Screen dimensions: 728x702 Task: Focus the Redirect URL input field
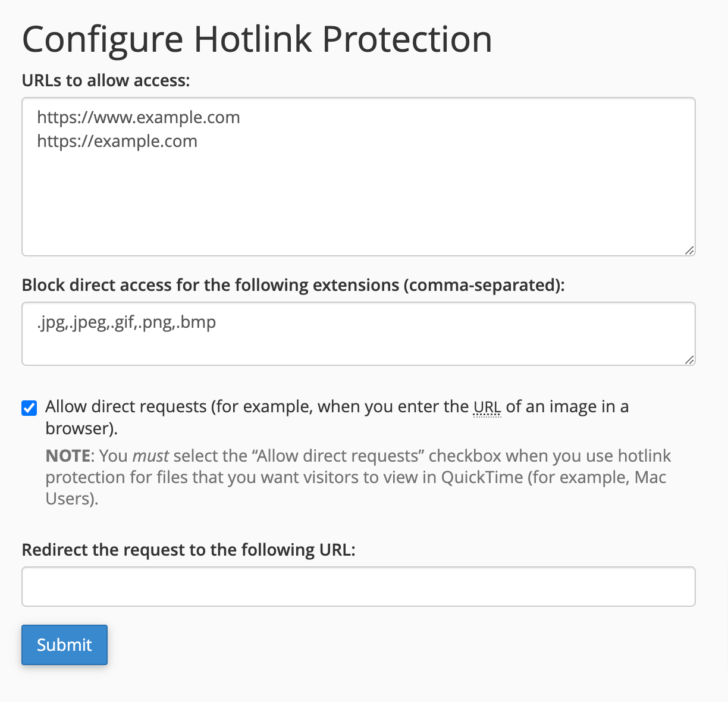point(358,587)
